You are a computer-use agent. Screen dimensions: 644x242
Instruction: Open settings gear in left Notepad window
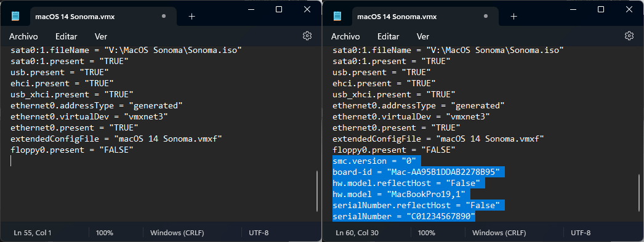pyautogui.click(x=307, y=36)
